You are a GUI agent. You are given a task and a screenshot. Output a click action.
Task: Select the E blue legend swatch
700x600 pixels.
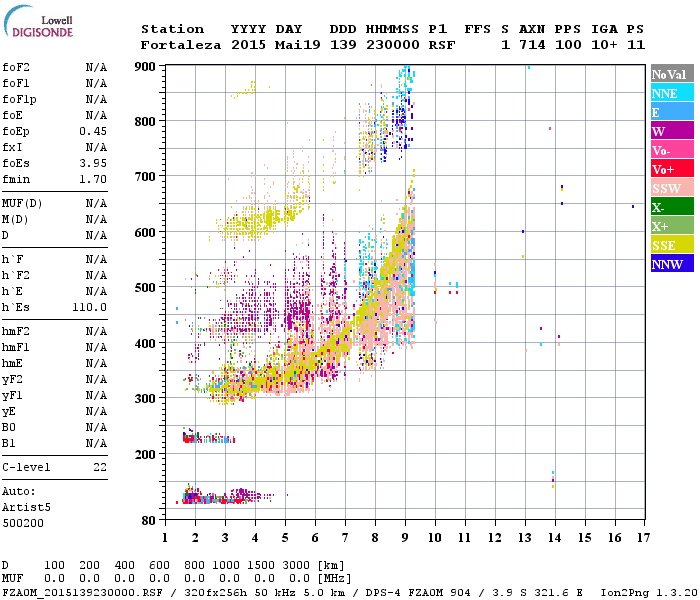(x=672, y=112)
